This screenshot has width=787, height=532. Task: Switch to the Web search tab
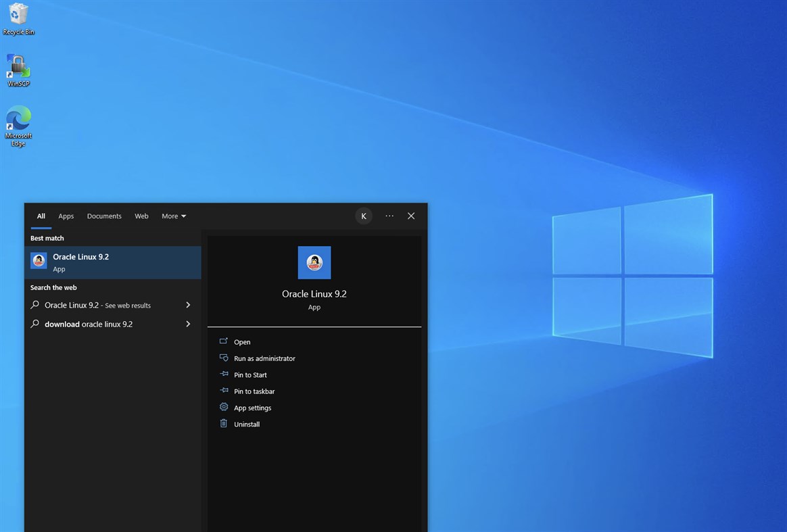point(141,216)
